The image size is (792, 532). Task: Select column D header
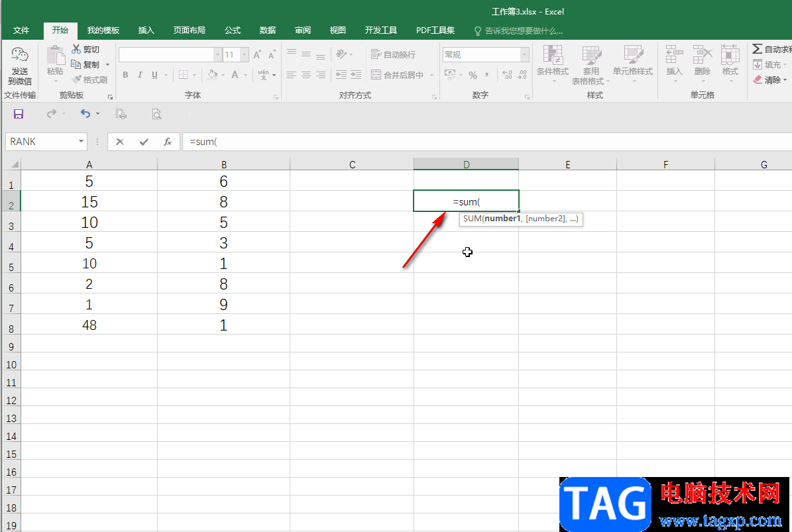pos(466,164)
